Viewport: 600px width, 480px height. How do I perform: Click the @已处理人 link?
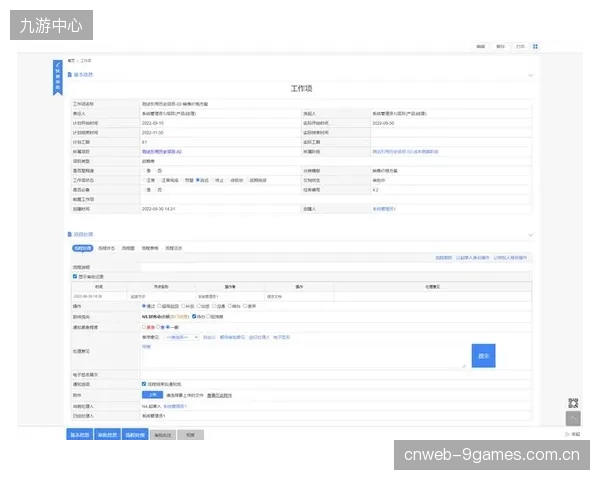click(259, 337)
